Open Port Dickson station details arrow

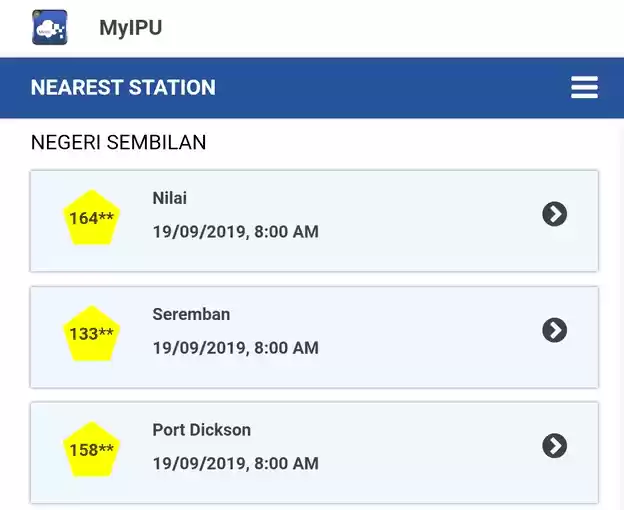coord(554,446)
